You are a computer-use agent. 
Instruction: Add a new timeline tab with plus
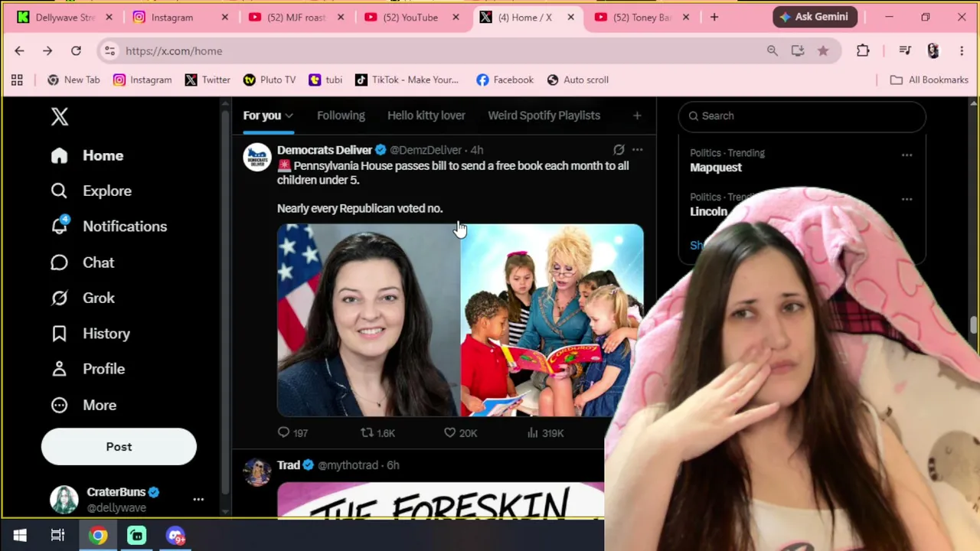[x=637, y=116]
